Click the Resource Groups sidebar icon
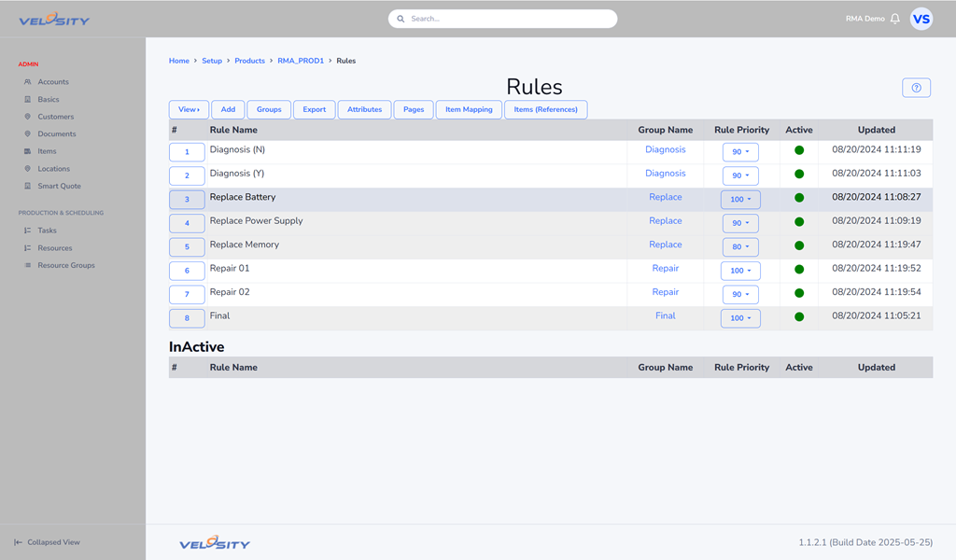Screen dimensions: 956x560 pos(28,265)
